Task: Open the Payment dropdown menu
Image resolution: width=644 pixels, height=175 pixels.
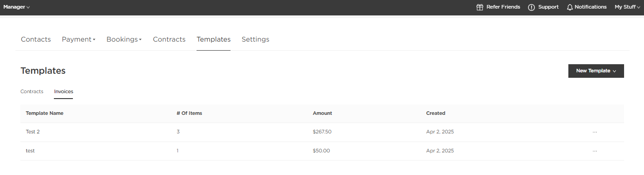Action: click(x=79, y=39)
